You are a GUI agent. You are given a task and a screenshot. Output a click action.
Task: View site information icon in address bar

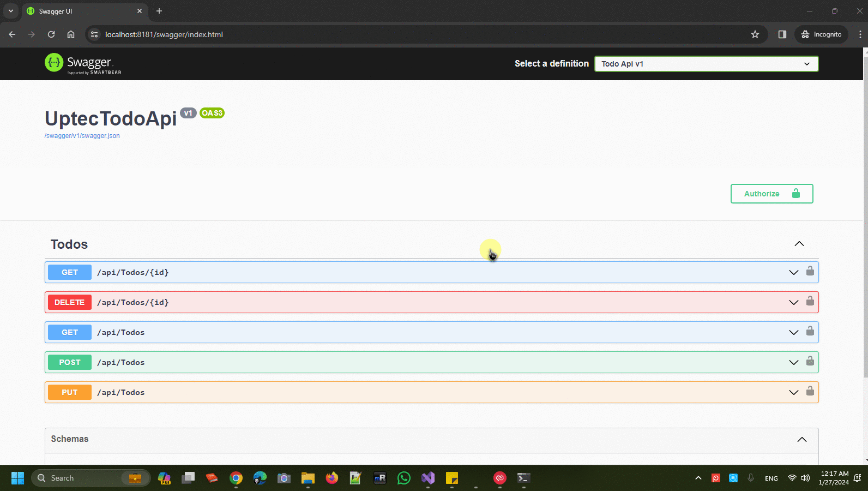click(94, 34)
